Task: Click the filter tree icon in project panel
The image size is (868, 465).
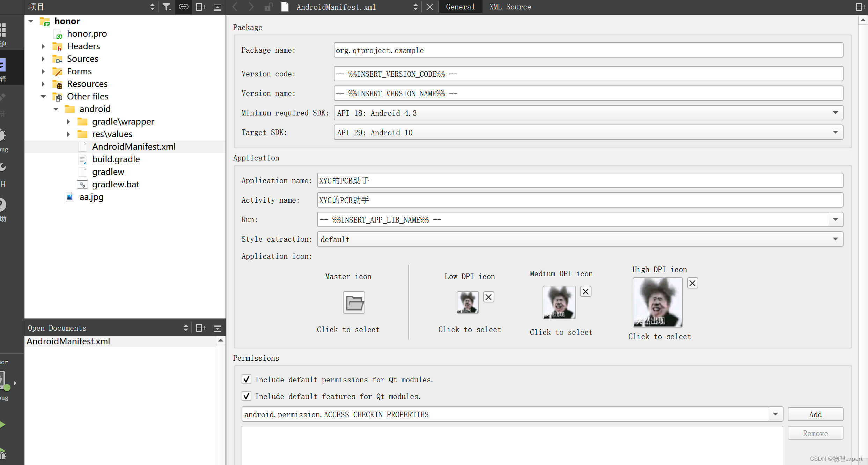Action: pos(167,7)
